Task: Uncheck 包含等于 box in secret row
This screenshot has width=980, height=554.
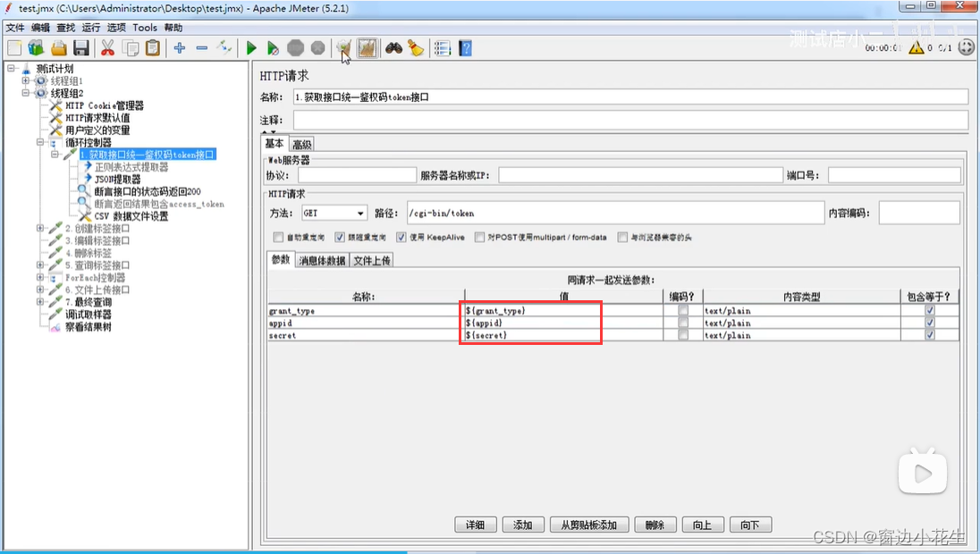Action: [929, 335]
